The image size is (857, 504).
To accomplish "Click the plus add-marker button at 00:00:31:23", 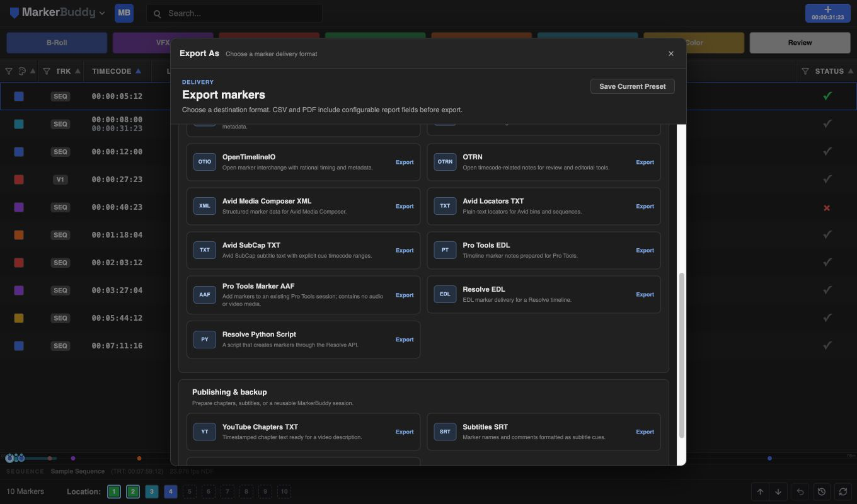I will coord(828,13).
